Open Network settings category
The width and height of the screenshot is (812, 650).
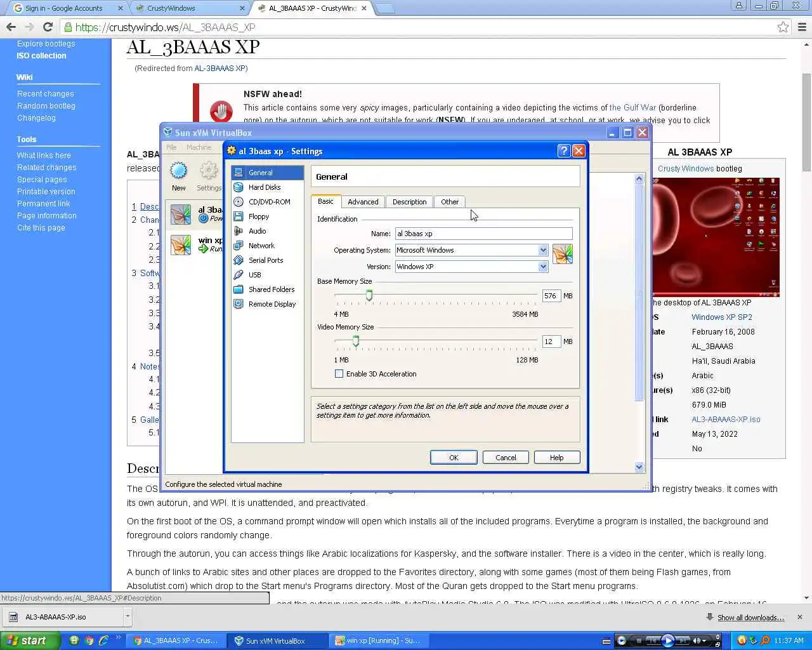point(267,246)
